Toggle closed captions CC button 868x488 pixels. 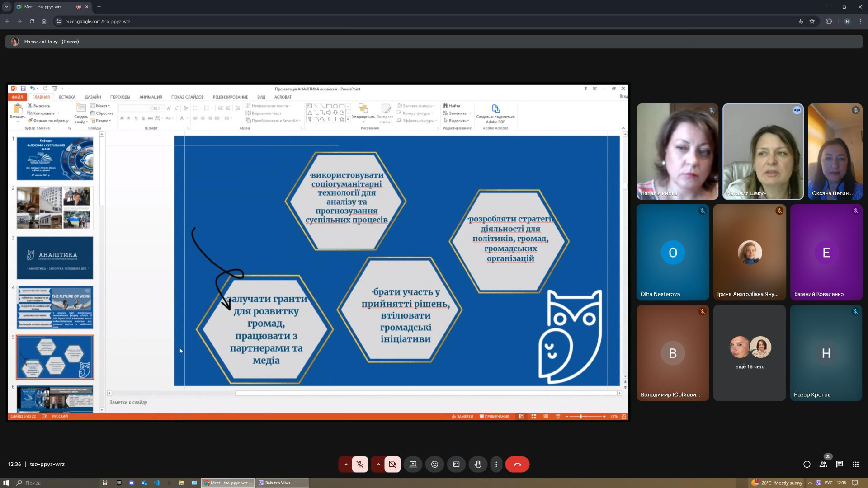coord(456,464)
